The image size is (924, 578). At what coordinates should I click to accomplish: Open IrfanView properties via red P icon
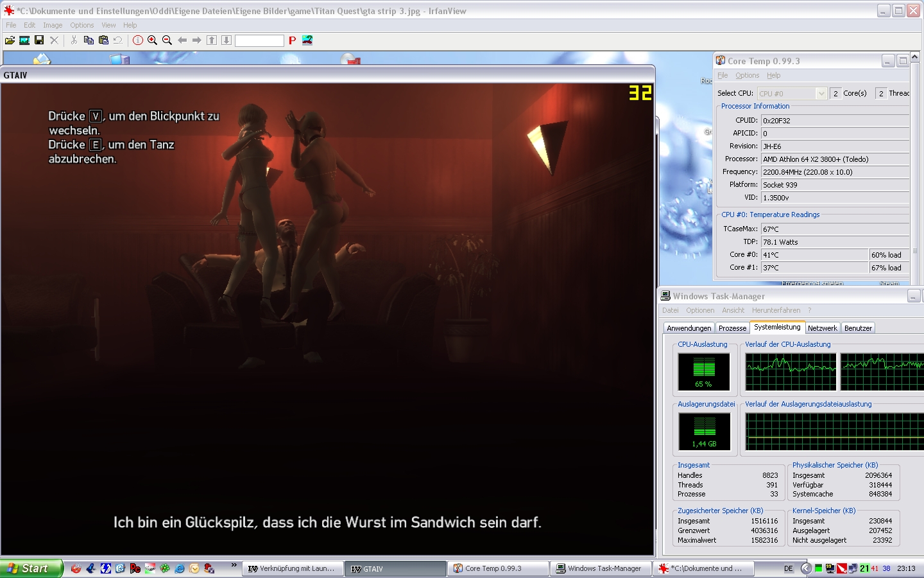click(292, 40)
